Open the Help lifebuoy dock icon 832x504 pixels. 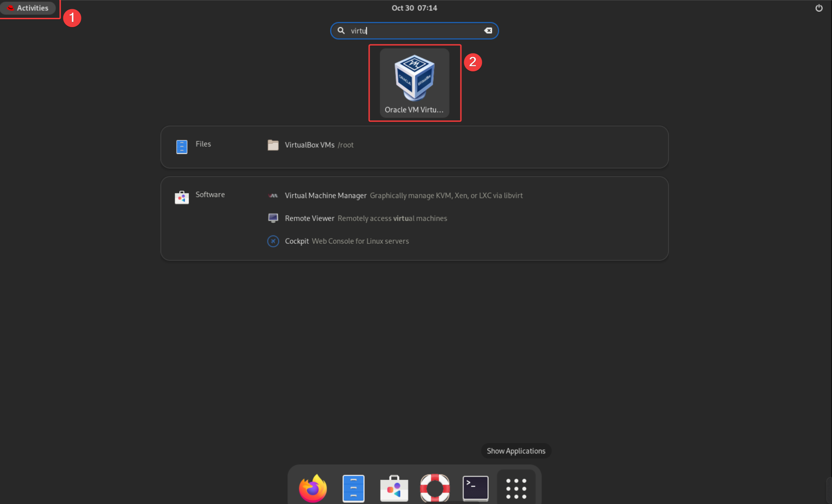point(435,488)
